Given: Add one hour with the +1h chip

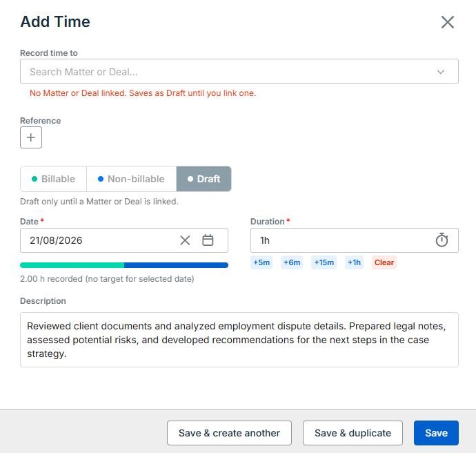Looking at the screenshot, I should point(354,262).
